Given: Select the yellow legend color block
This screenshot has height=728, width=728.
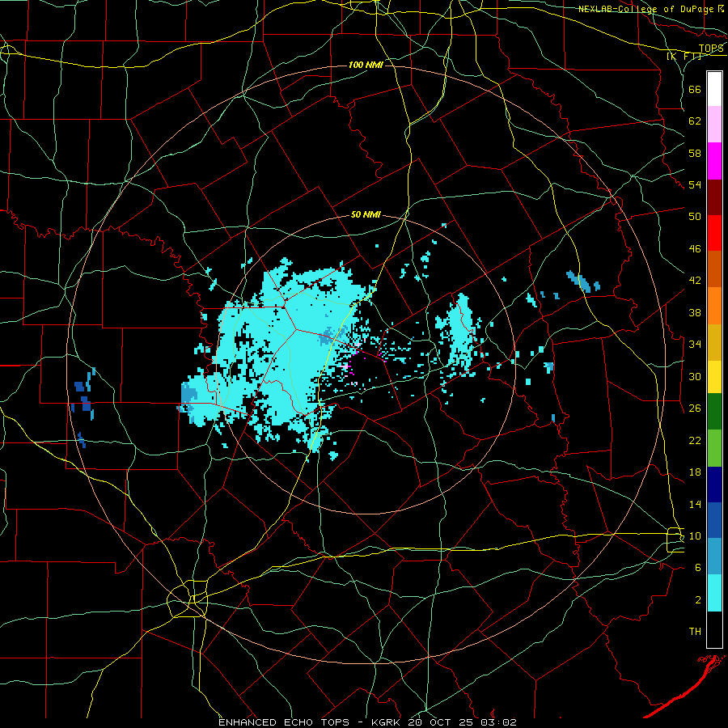Looking at the screenshot, I should [714, 377].
